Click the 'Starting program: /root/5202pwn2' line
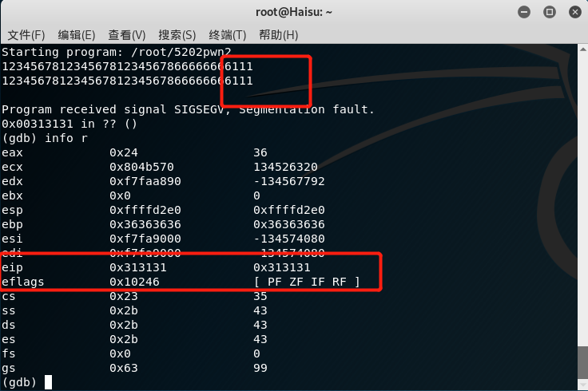Image resolution: width=588 pixels, height=391 pixels. 117,52
